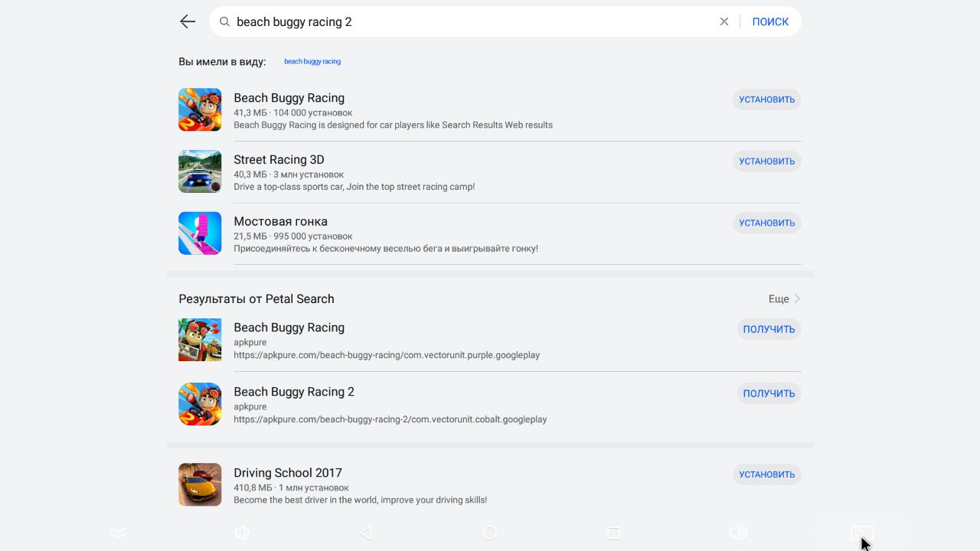Open the Driving School 2017 title
Viewport: 980px width, 551px height.
pos(288,473)
